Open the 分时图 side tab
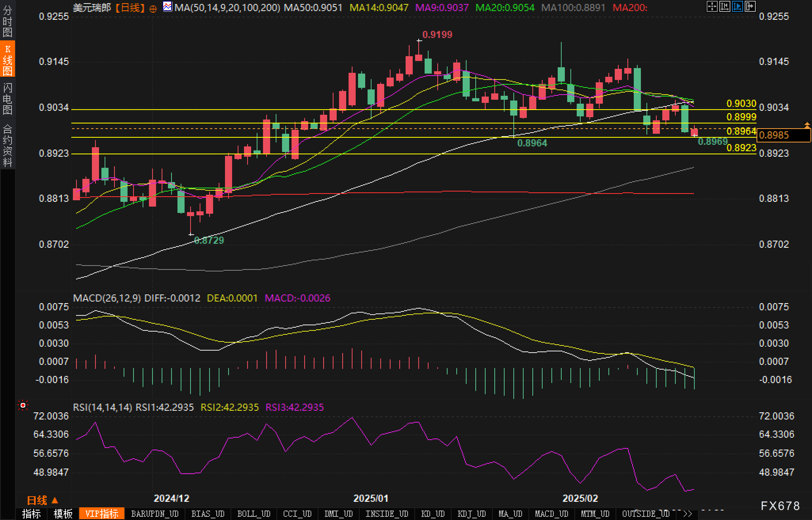 click(7, 22)
